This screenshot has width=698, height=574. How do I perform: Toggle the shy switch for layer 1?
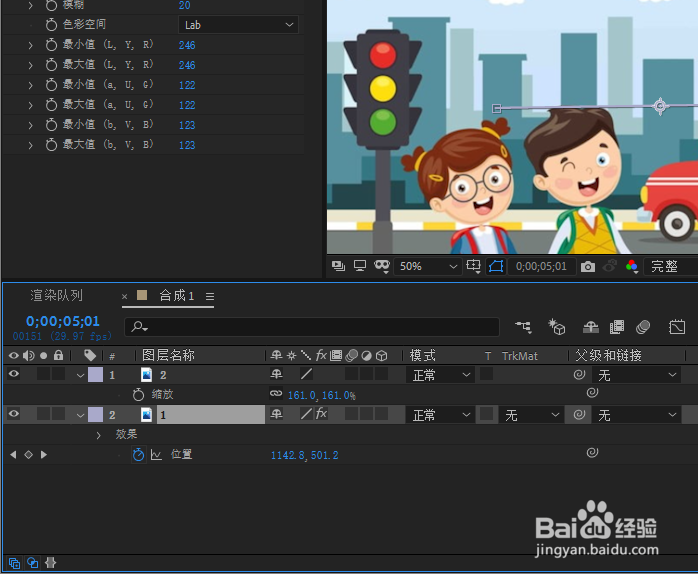(276, 374)
